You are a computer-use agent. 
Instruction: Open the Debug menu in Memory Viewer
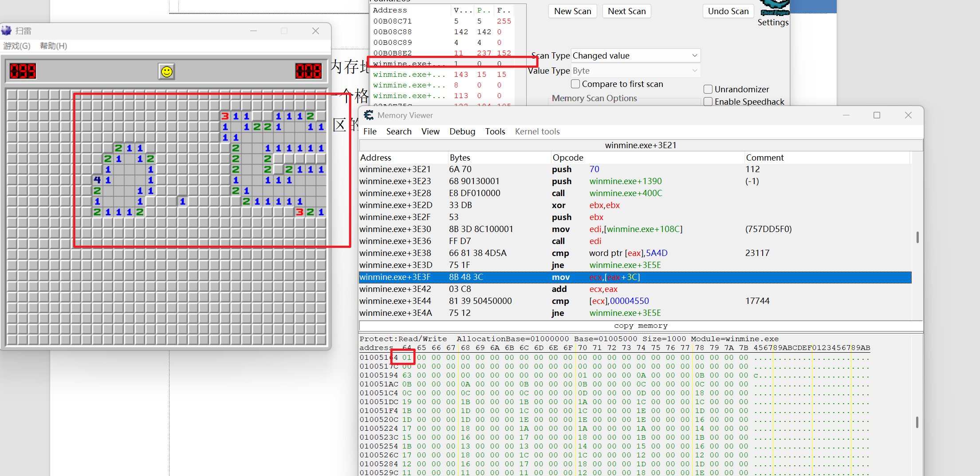(462, 131)
